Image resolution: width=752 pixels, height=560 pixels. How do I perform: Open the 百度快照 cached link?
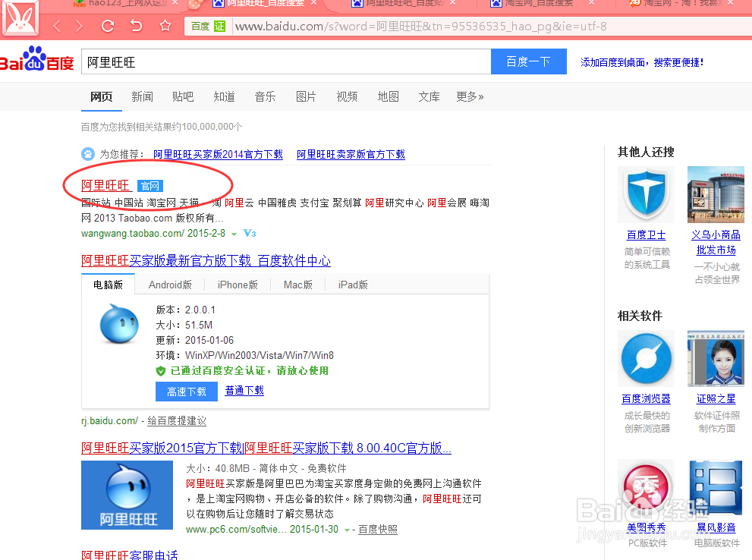378,530
